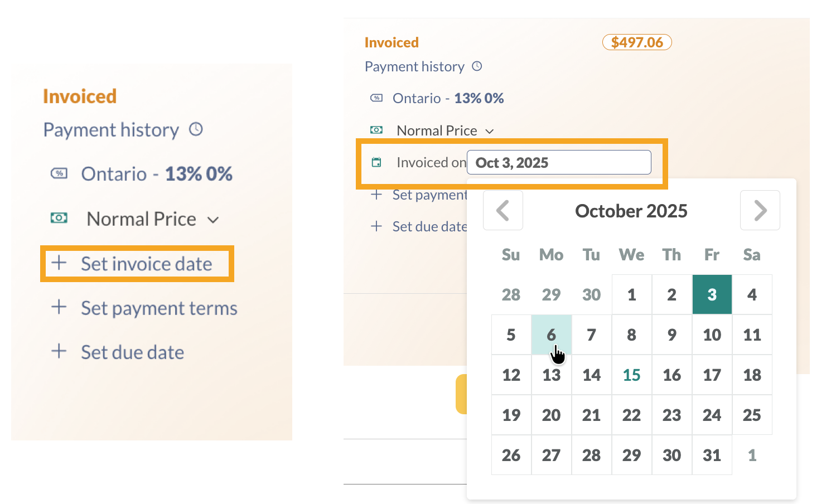
Task: Select October 15, today's date, in the calendar
Action: pos(631,375)
